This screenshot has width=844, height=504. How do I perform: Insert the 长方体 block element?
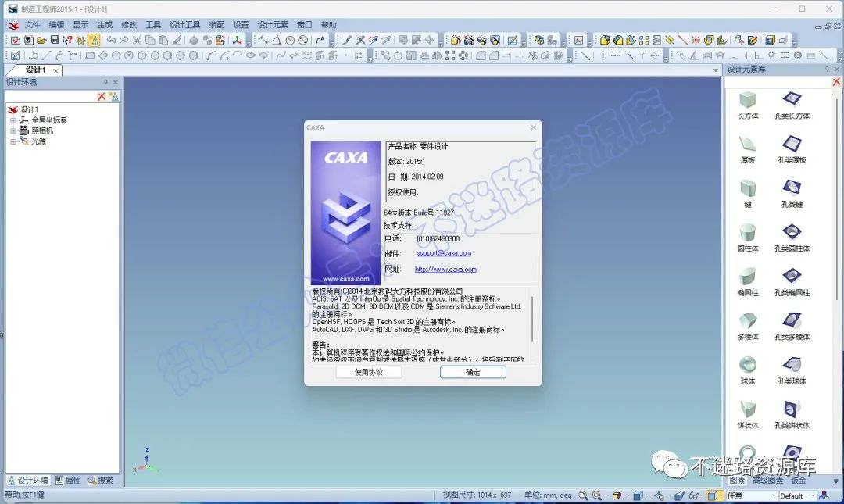748,105
